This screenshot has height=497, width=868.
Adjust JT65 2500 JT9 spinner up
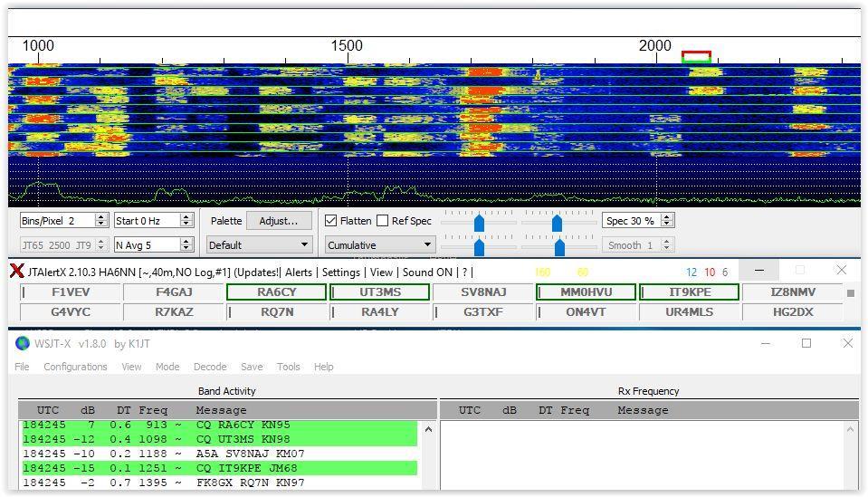tap(100, 242)
